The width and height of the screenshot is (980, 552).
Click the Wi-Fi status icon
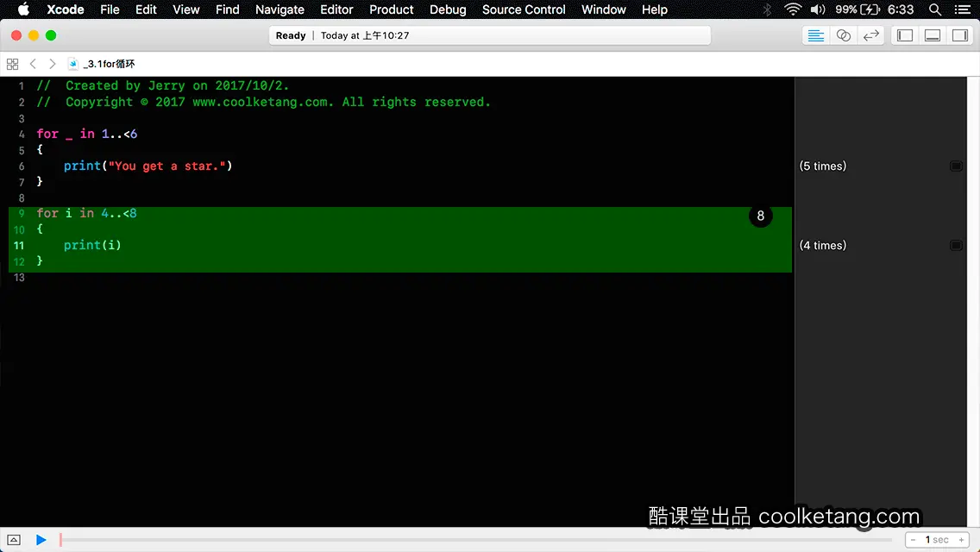pos(793,9)
